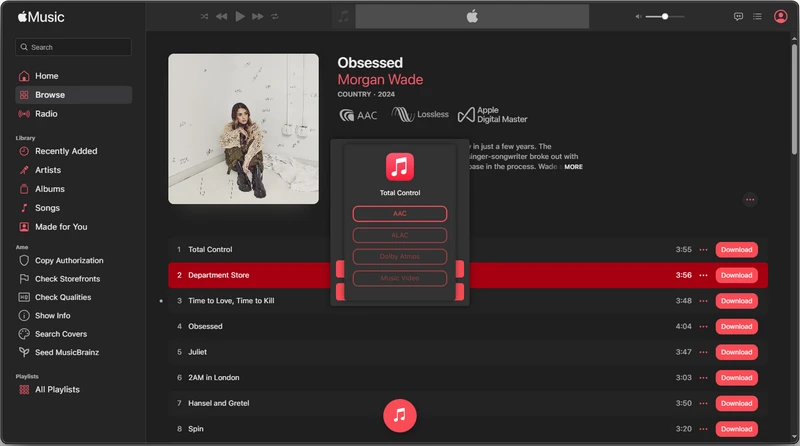Select Music Video option in popup
Screen dimensions: 800x446
point(399,278)
